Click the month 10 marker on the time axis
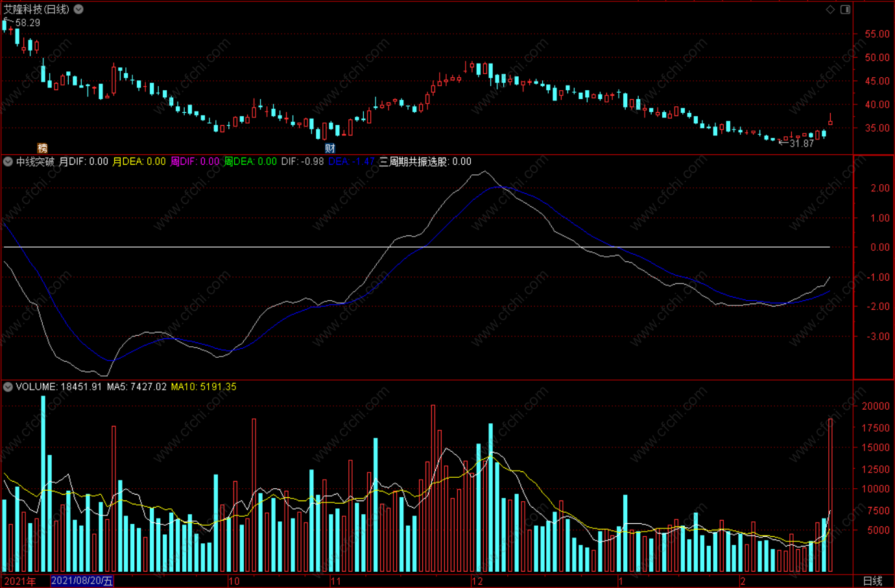 tap(234, 581)
